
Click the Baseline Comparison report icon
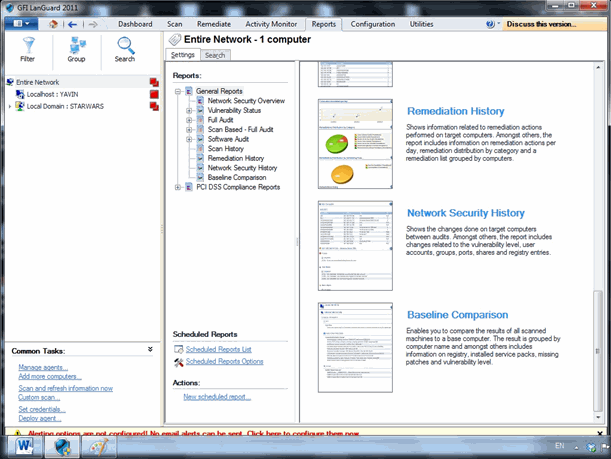[x=200, y=177]
